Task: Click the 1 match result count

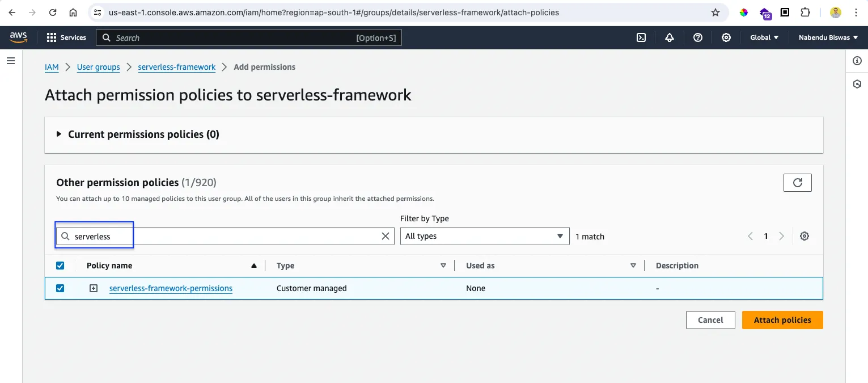Action: coord(590,237)
